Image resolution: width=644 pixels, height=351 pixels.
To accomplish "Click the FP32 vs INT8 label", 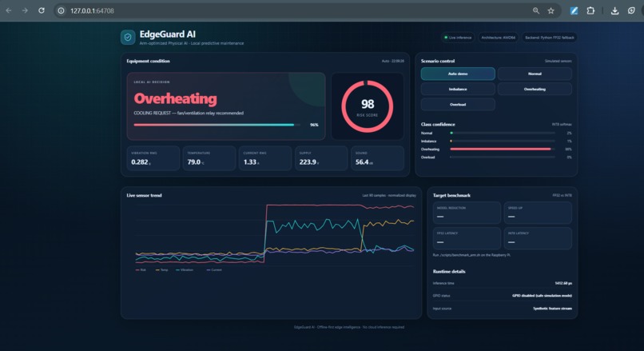I will 563,195.
